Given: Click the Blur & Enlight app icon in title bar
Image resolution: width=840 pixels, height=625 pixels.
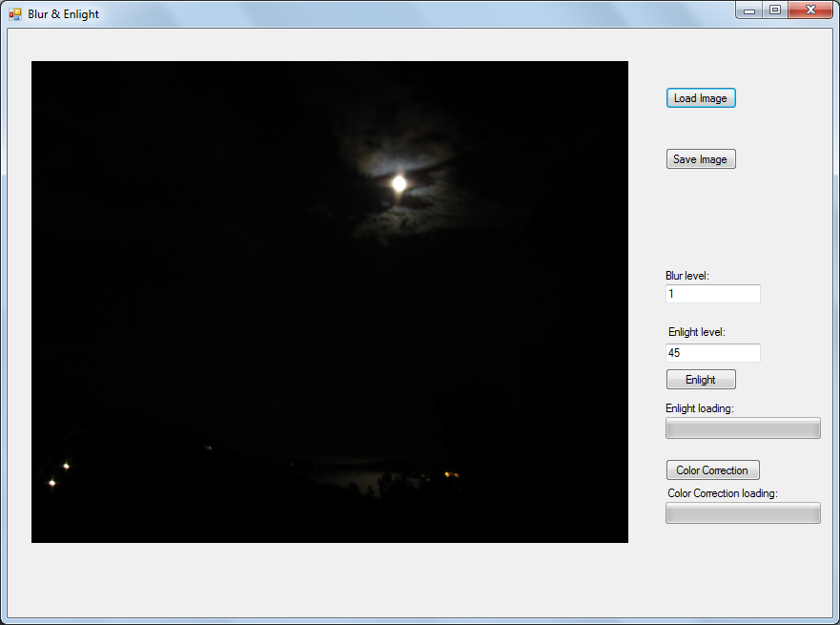Looking at the screenshot, I should tap(14, 14).
